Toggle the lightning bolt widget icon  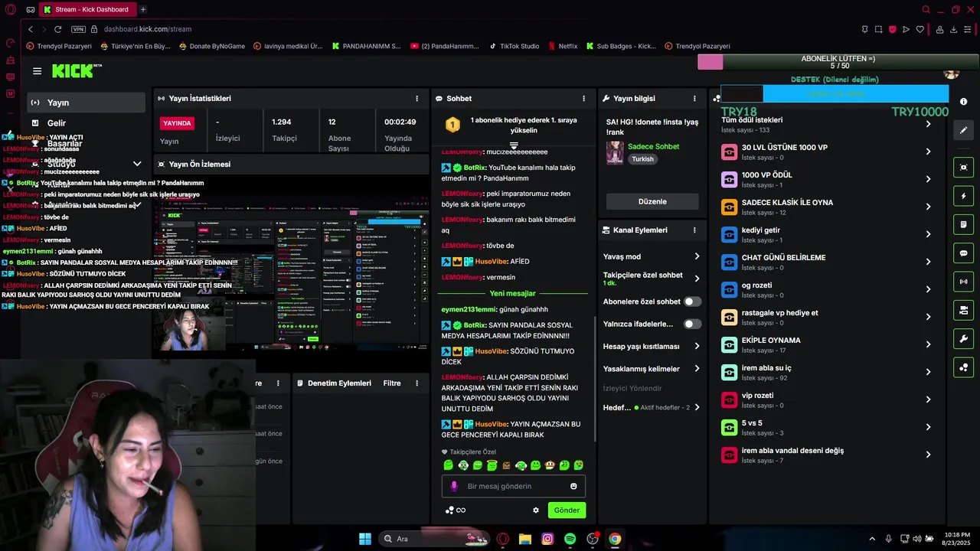click(x=963, y=196)
